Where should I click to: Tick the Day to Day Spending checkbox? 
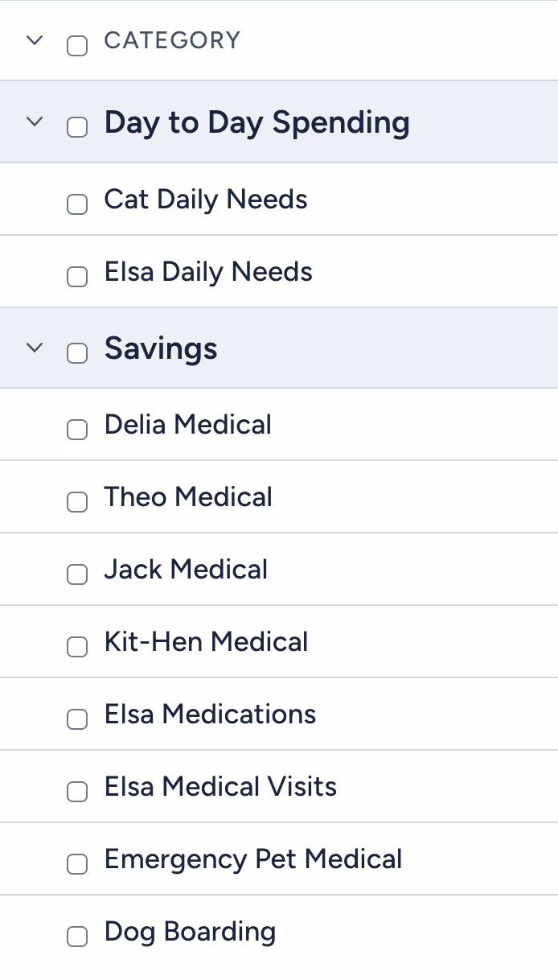pos(77,127)
